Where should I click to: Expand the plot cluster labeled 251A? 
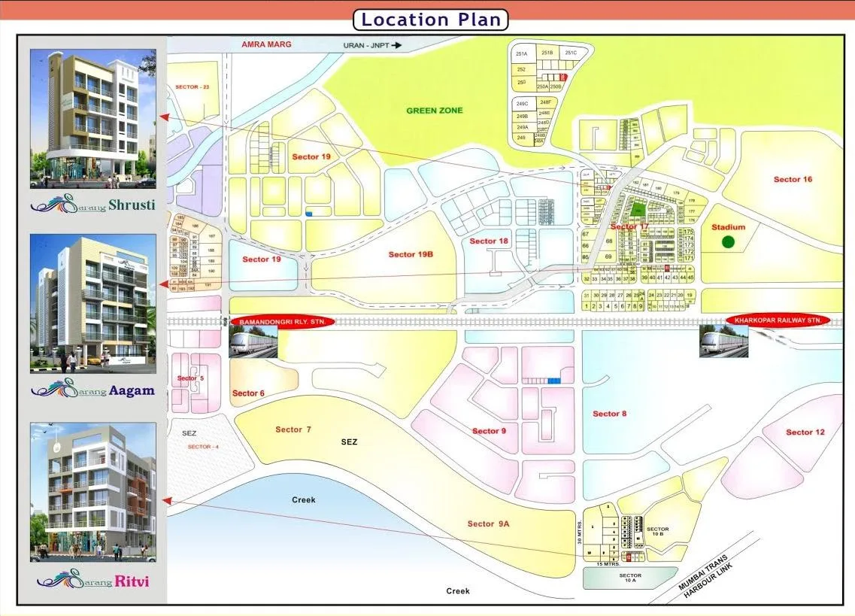(x=522, y=53)
